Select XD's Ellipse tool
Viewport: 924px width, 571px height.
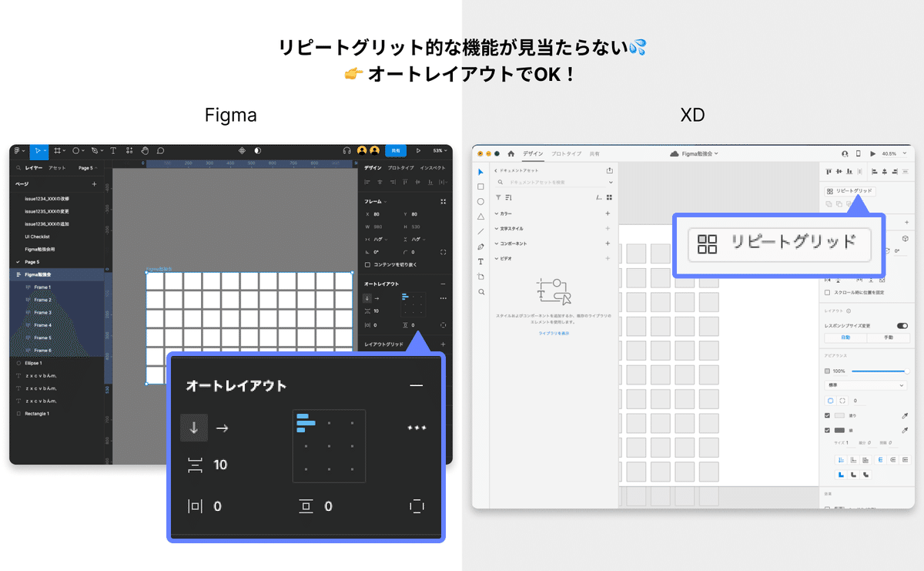[x=481, y=201]
